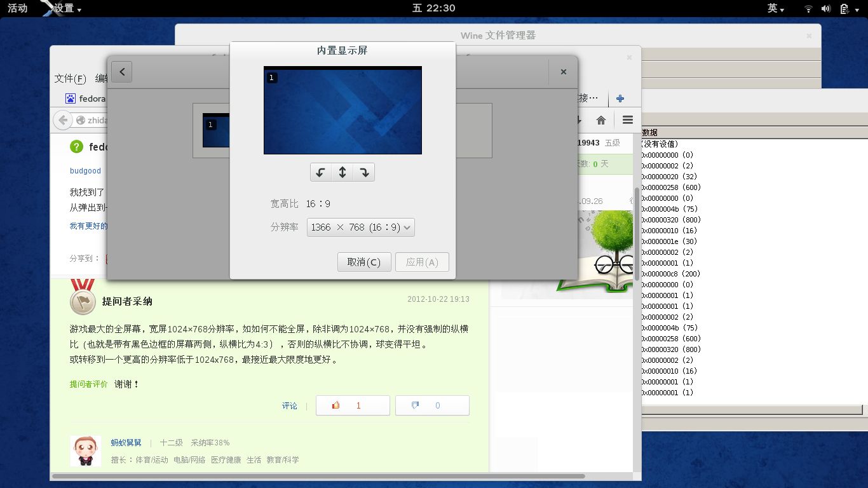Screen dimensions: 868x488
Task: Click the medal icon beside 提问者采纳
Action: [83, 297]
